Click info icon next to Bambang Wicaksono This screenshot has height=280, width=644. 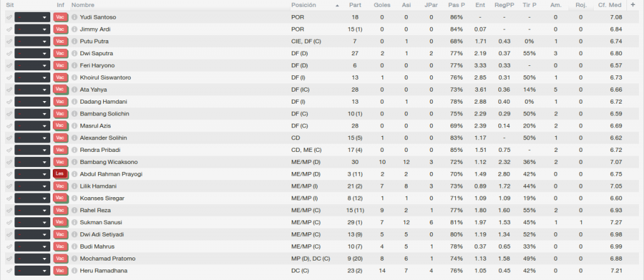74,162
